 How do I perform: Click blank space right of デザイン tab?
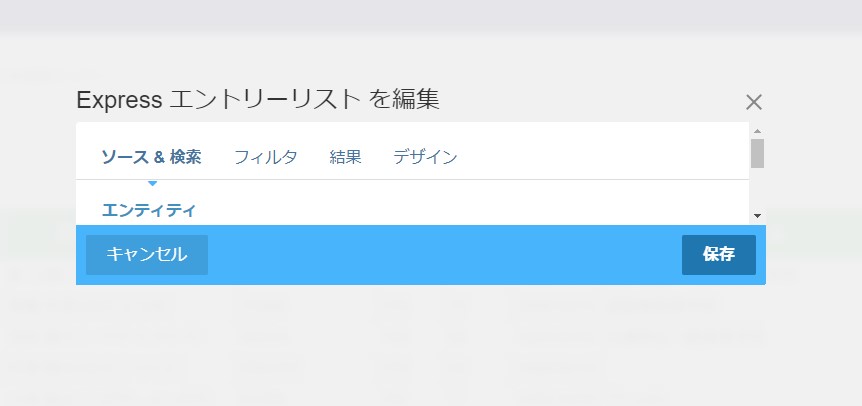click(x=602, y=157)
